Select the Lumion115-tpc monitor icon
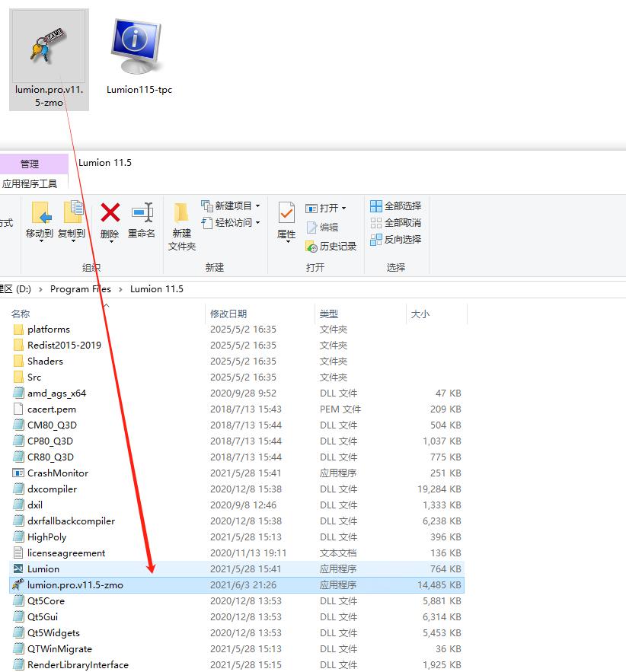The image size is (626, 672). click(136, 46)
